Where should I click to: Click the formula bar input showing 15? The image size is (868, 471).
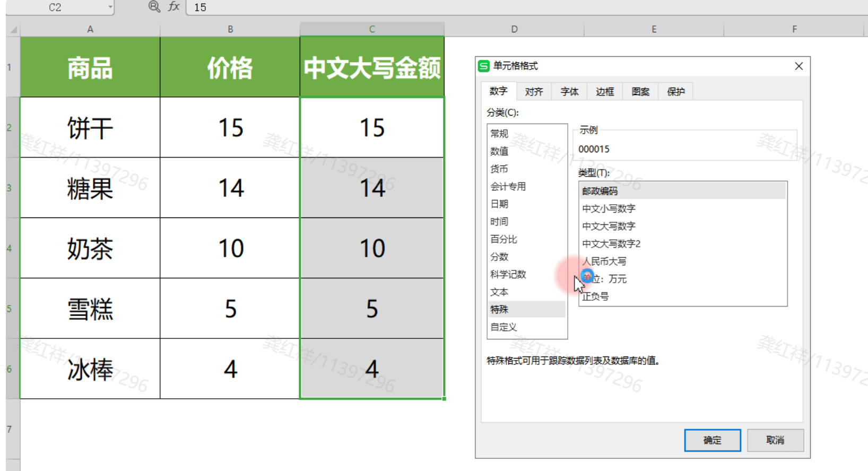[527, 7]
